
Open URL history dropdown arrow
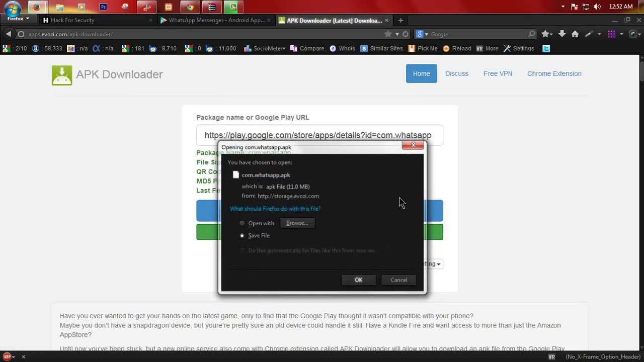point(397,34)
